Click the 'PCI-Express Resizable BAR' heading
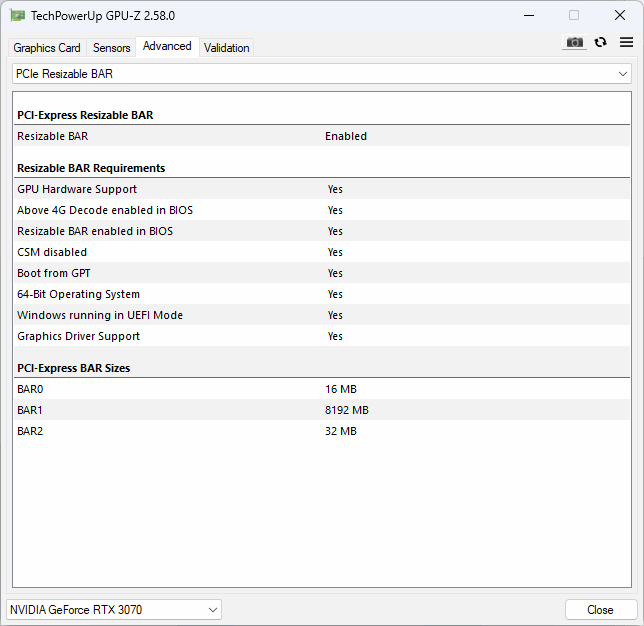 (x=85, y=115)
